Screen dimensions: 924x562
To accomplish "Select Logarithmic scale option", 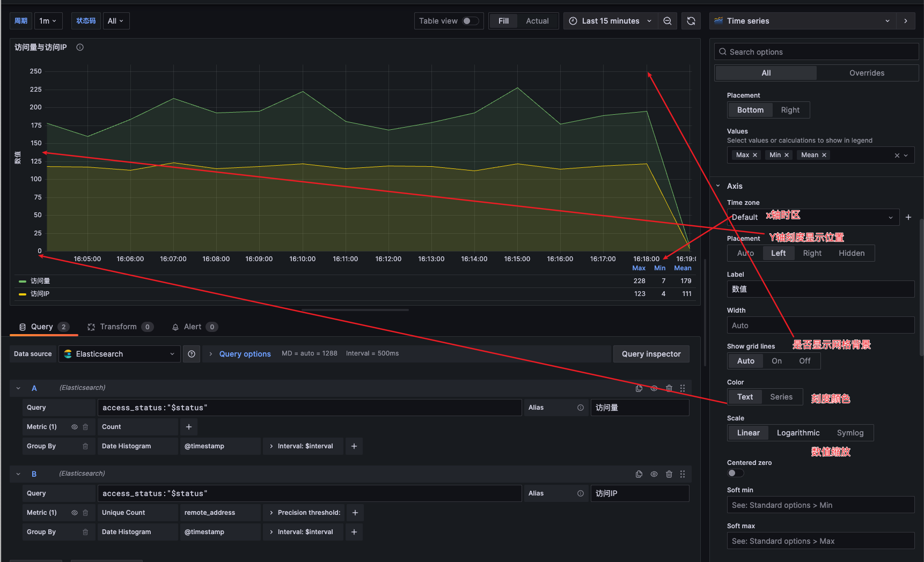I will coord(798,433).
